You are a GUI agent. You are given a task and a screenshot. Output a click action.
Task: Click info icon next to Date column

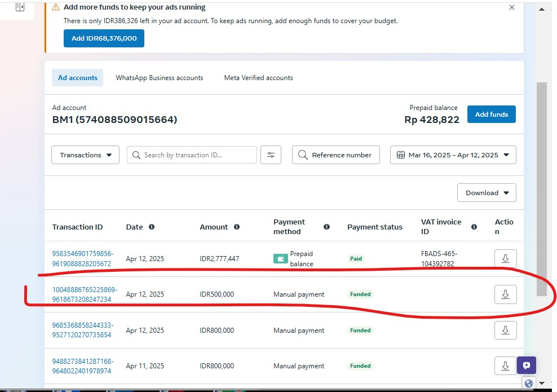click(152, 227)
